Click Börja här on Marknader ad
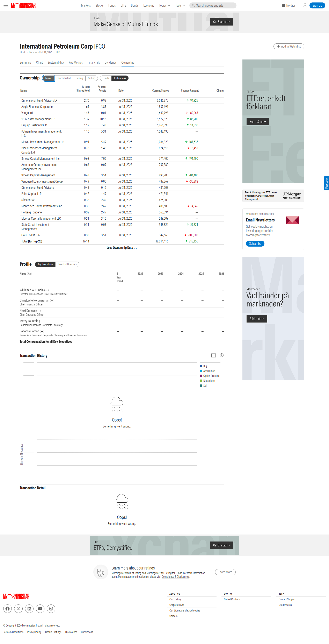Screen dimensions: 329x644 point(257,319)
